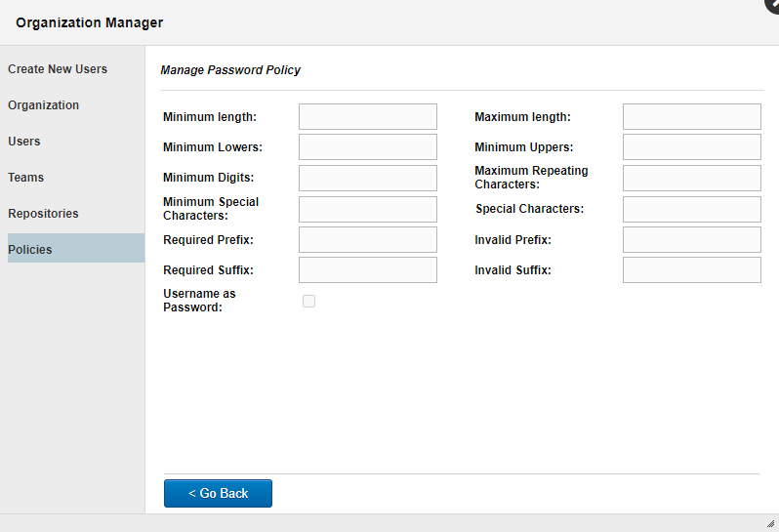The width and height of the screenshot is (779, 532).
Task: Click the Organization Manager title
Action: [x=90, y=22]
